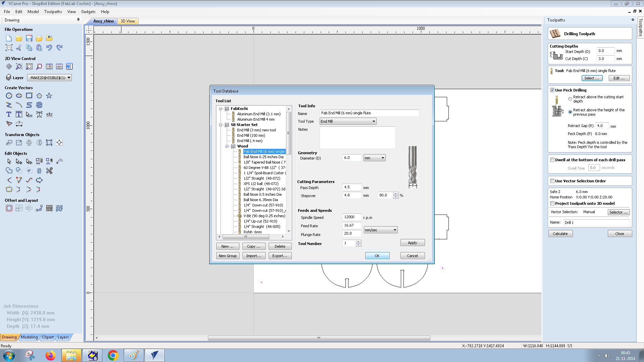Image resolution: width=644 pixels, height=362 pixels.
Task: Click the tool Name text field
Action: [x=369, y=113]
